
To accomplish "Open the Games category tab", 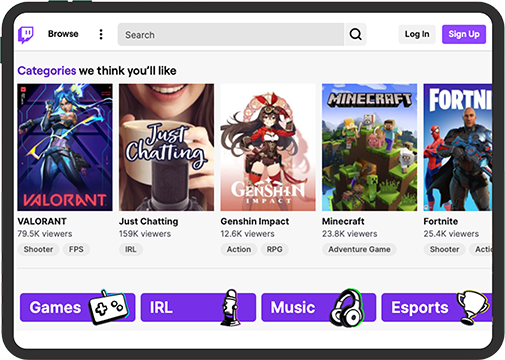I will (x=77, y=307).
